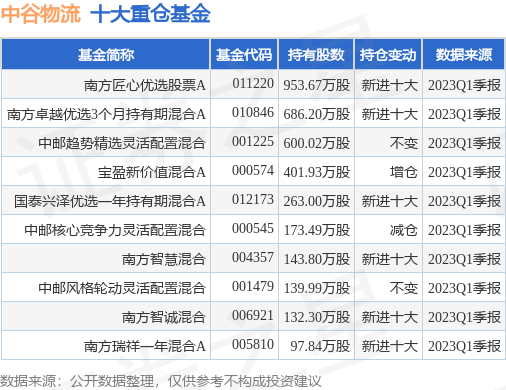Click 新进十大 in the 国泰兴泽优选 row
Screen dimensions: 506x390
pyautogui.click(x=390, y=201)
